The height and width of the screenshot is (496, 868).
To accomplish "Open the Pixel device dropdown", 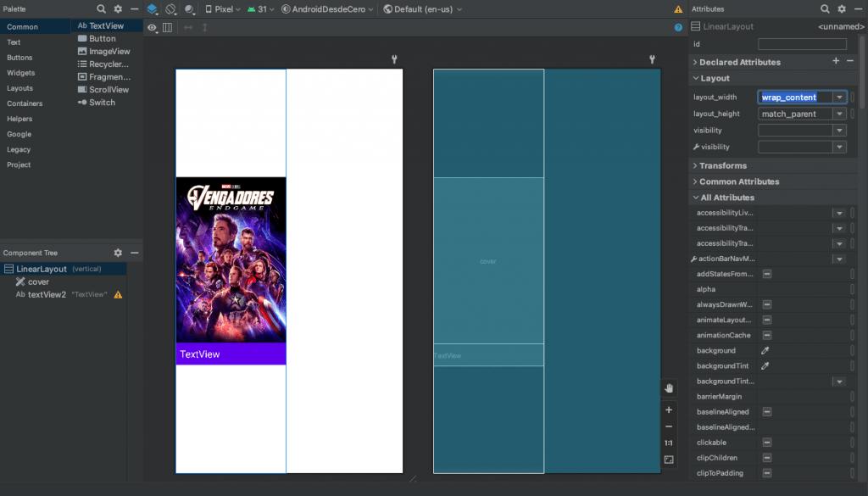I will (223, 9).
